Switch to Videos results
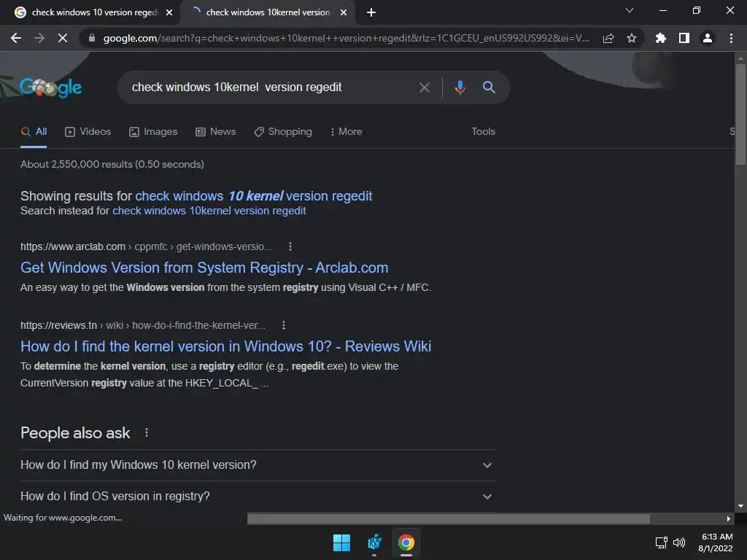 coord(88,131)
